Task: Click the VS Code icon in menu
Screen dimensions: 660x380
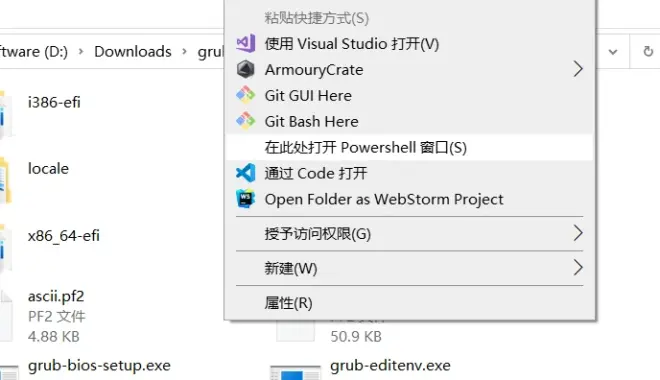Action: coord(245,173)
